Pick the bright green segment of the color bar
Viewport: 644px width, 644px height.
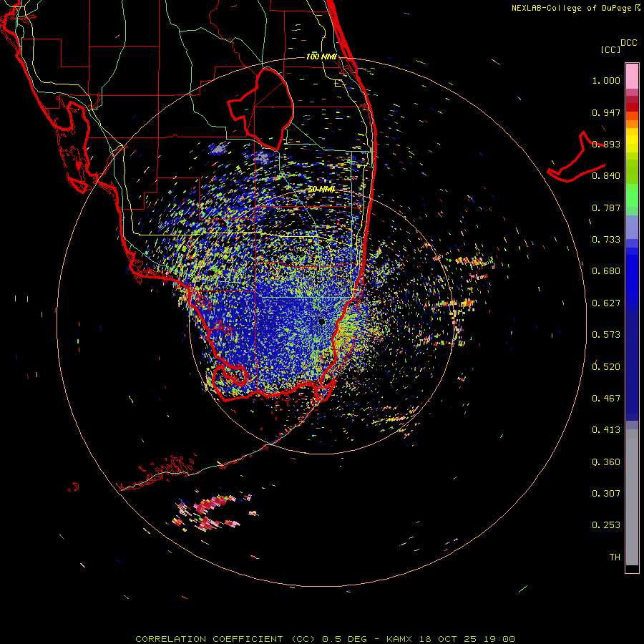pos(632,195)
